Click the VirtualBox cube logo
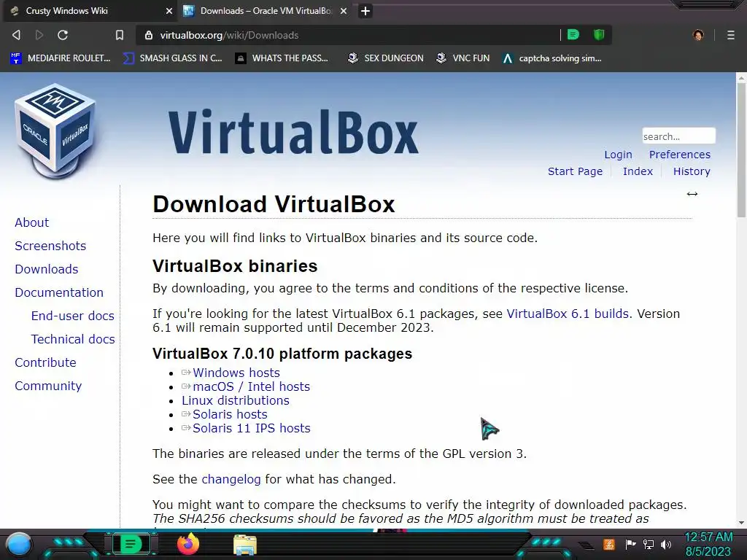This screenshot has width=747, height=560. [x=55, y=131]
